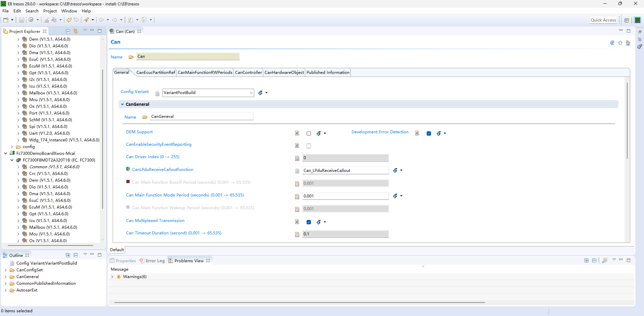Enable the DEM Support checkbox
The height and width of the screenshot is (316, 644).
click(309, 134)
